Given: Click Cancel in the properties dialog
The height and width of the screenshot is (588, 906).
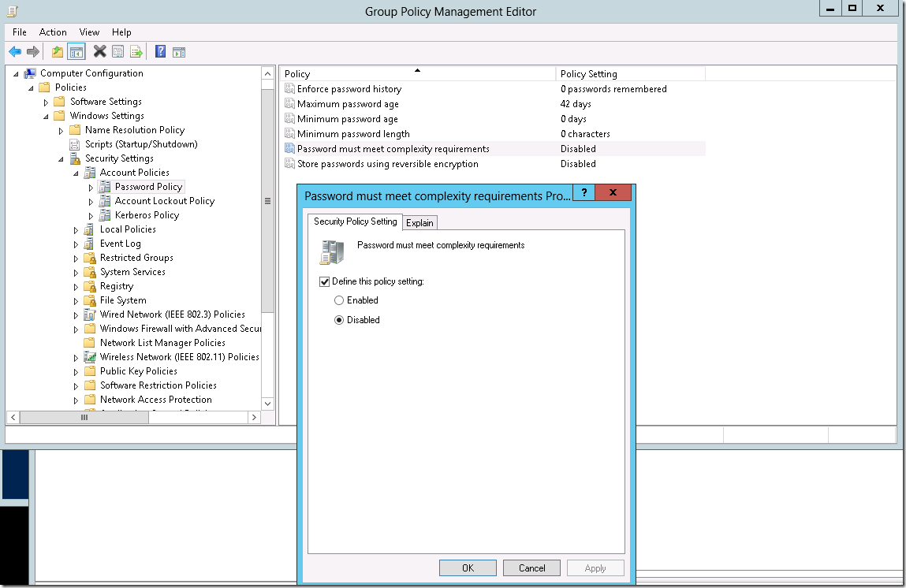Looking at the screenshot, I should [531, 568].
